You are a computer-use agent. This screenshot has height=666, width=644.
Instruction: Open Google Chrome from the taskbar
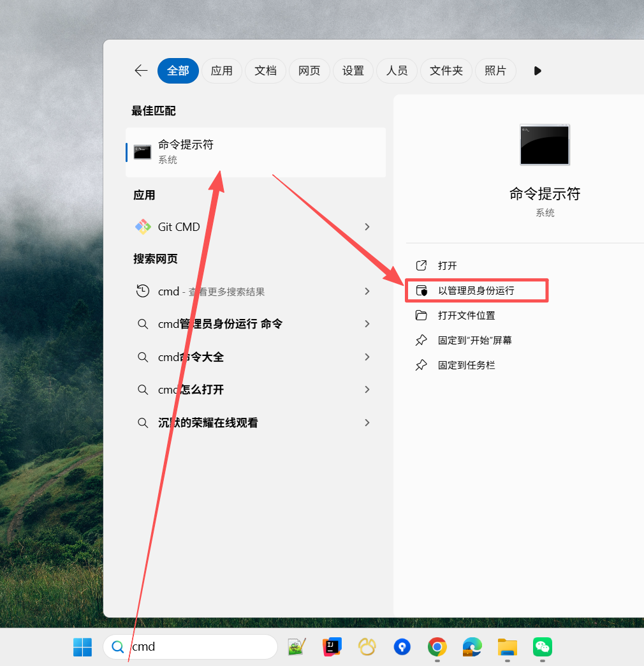(437, 647)
